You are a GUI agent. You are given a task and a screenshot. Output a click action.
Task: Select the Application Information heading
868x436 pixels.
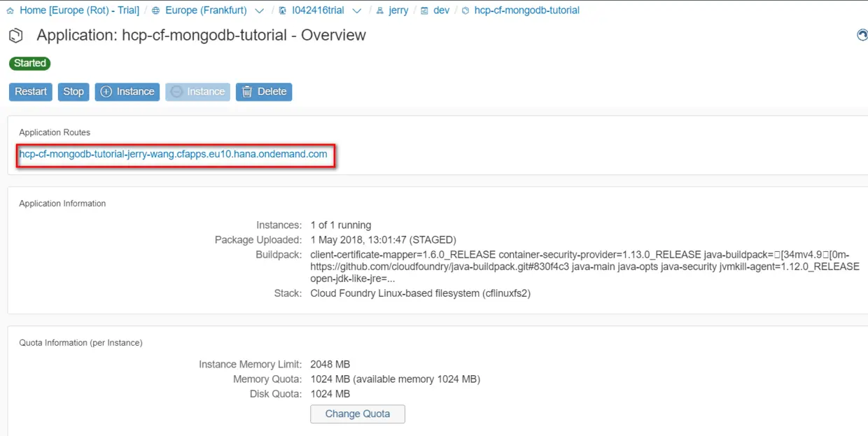point(62,204)
